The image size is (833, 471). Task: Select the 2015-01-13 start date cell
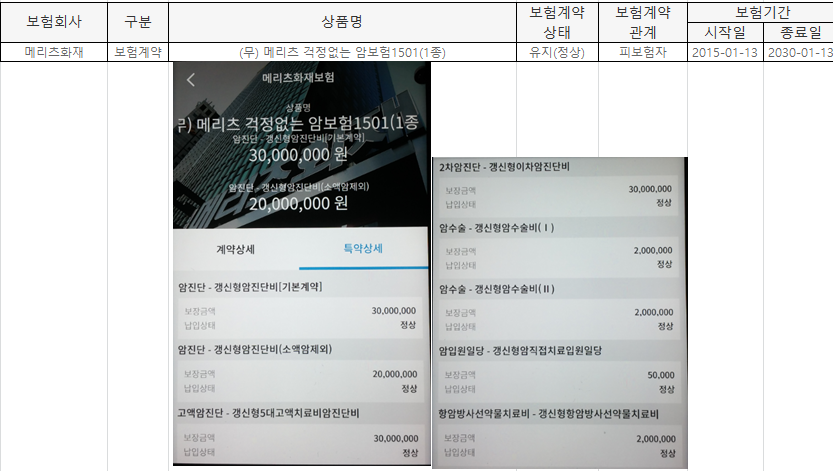point(725,52)
